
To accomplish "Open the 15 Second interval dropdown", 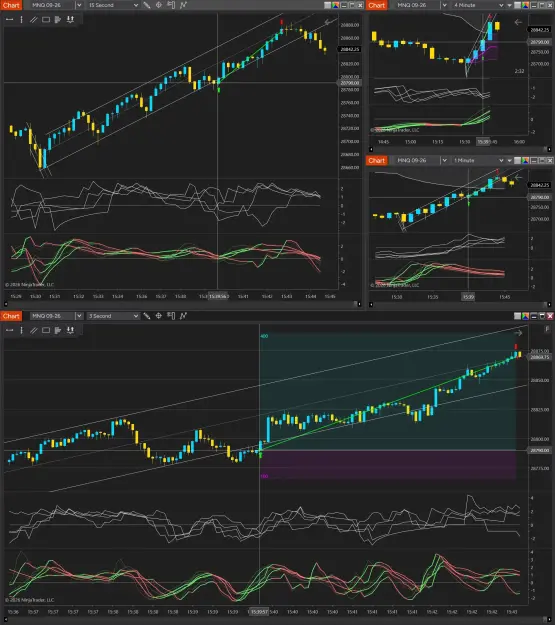I will point(113,5).
